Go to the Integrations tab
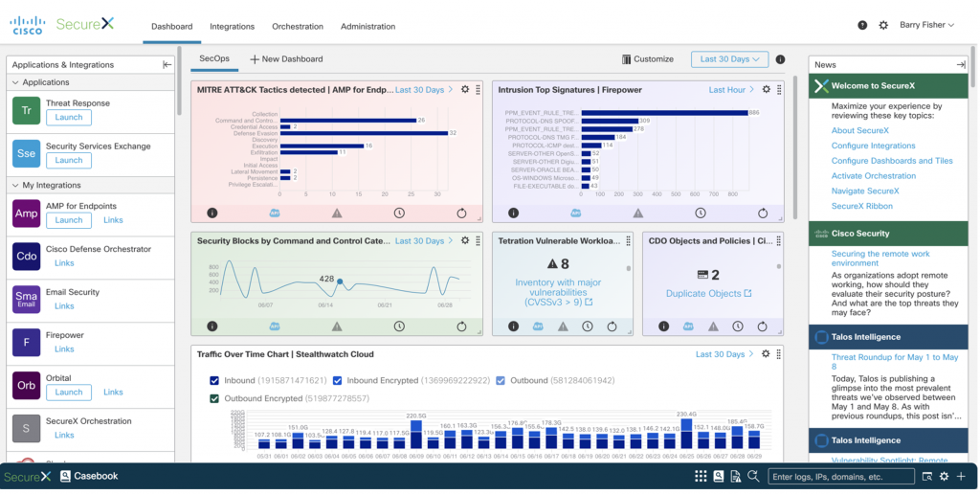 click(x=233, y=27)
